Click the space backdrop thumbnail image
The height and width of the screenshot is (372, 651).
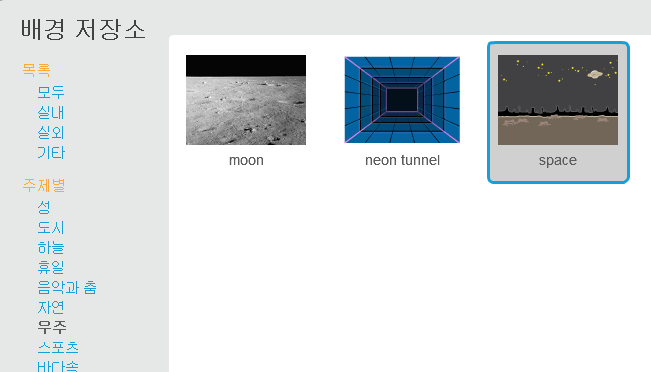point(558,100)
